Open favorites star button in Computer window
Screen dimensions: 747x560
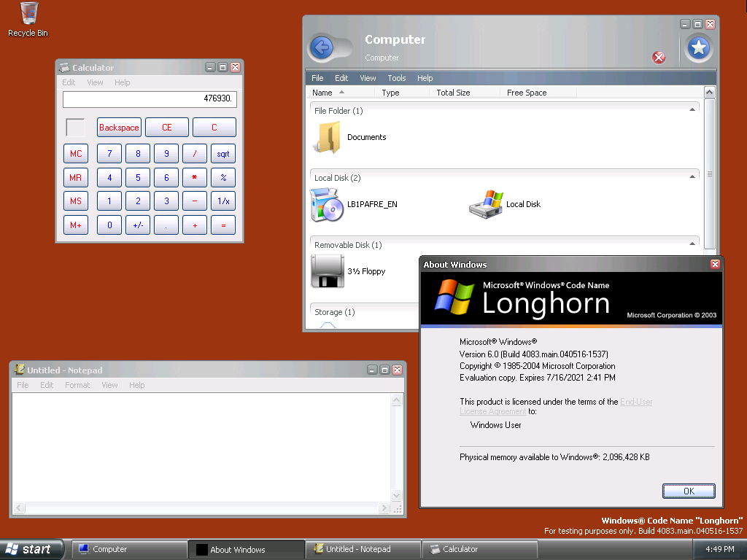[698, 47]
